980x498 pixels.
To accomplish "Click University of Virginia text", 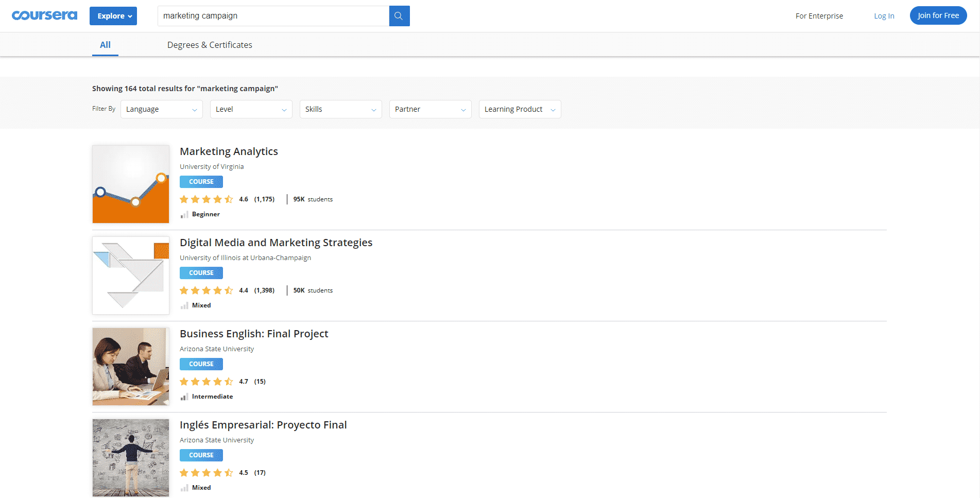I will [x=212, y=167].
